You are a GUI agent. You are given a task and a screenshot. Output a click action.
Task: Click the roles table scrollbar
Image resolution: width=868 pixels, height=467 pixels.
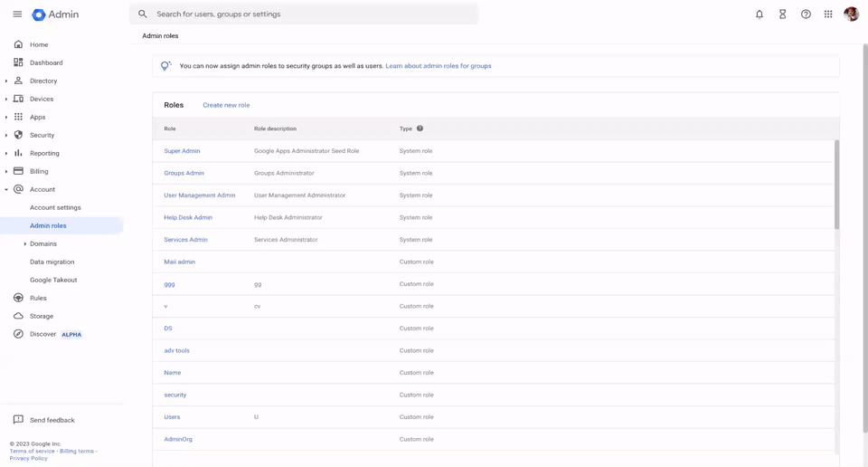pos(836,185)
